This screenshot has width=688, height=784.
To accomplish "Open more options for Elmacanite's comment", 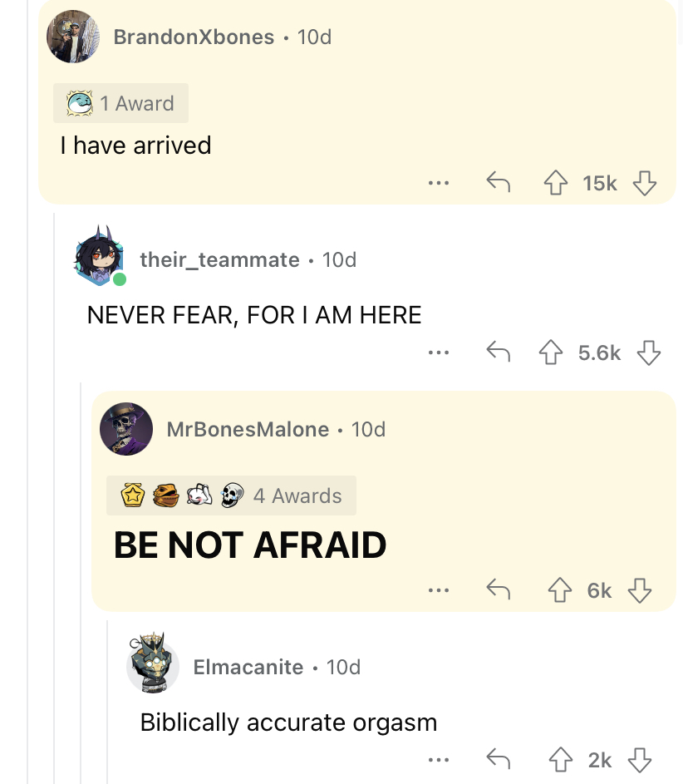I will pos(439,760).
